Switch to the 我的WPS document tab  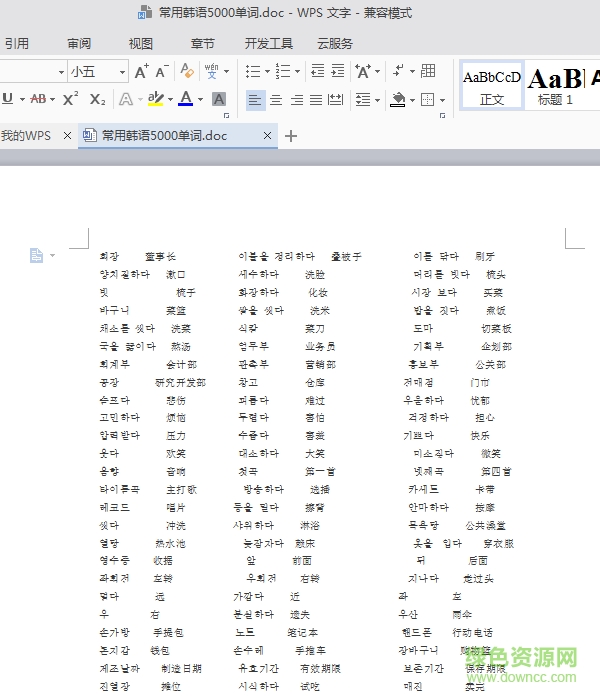[x=26, y=135]
